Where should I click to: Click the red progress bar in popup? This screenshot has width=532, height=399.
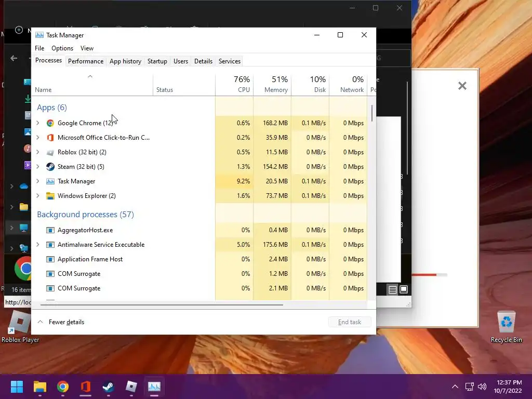pos(424,275)
